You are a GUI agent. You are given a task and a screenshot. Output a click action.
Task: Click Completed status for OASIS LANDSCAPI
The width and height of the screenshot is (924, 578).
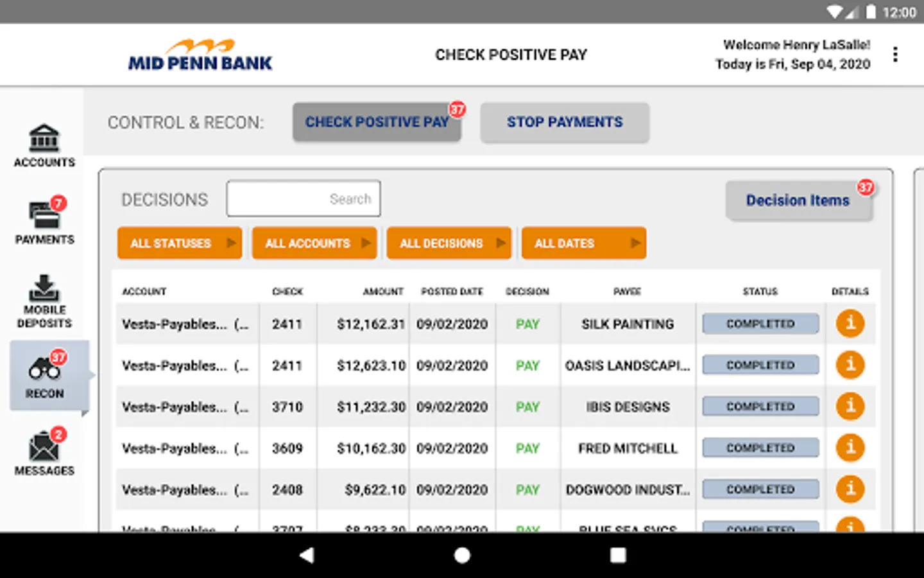click(x=760, y=365)
